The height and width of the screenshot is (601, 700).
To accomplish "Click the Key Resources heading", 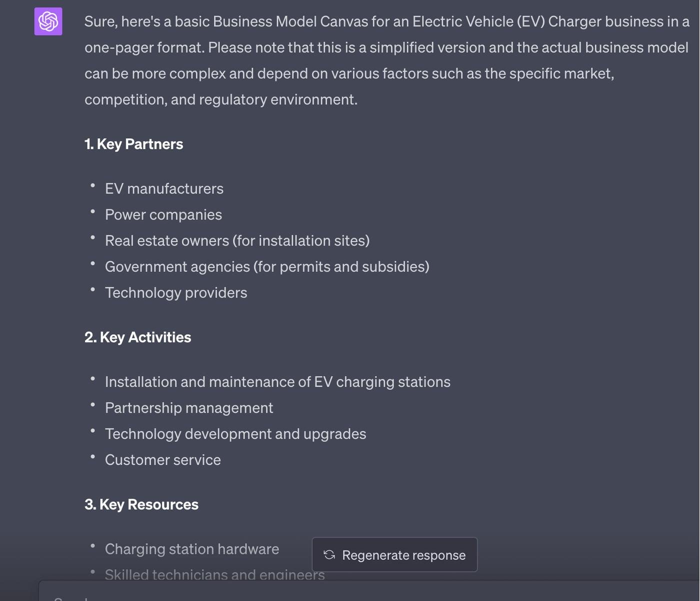I will [x=141, y=504].
